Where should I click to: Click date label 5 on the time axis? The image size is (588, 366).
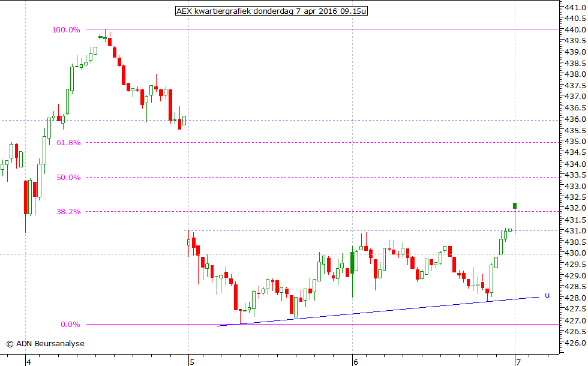coord(191,362)
